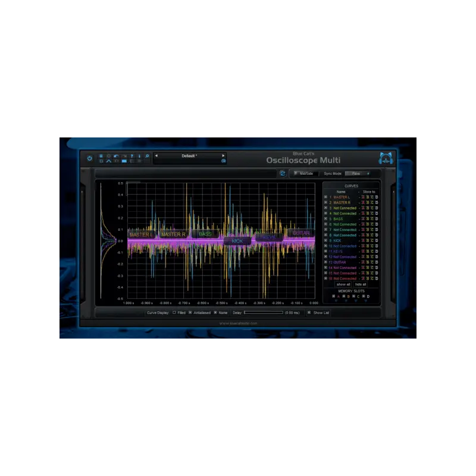Image resolution: width=476 pixels, height=476 pixels.
Task: Toggle visibility checkbox for BASS curve
Action: tap(325, 218)
